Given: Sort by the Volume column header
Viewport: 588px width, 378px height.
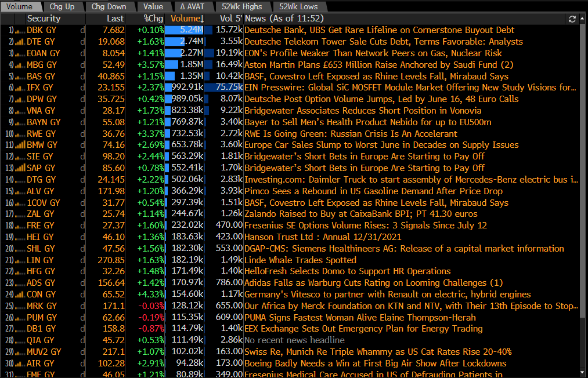Looking at the screenshot, I should pyautogui.click(x=187, y=19).
